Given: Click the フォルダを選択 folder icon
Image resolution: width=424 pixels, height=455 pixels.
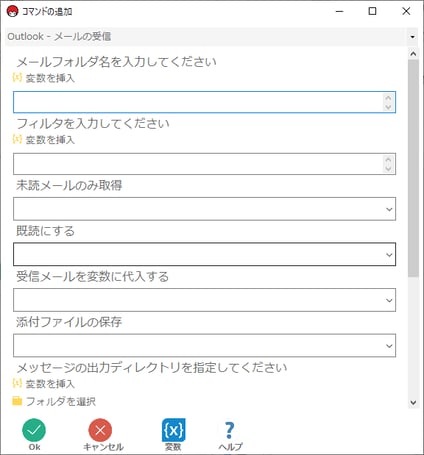Looking at the screenshot, I should click(x=17, y=401).
